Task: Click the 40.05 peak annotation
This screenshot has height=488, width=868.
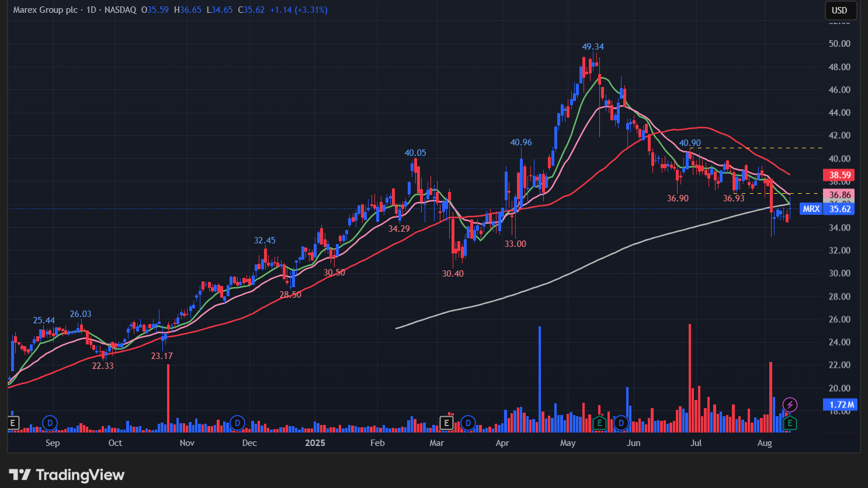Action: (x=415, y=153)
